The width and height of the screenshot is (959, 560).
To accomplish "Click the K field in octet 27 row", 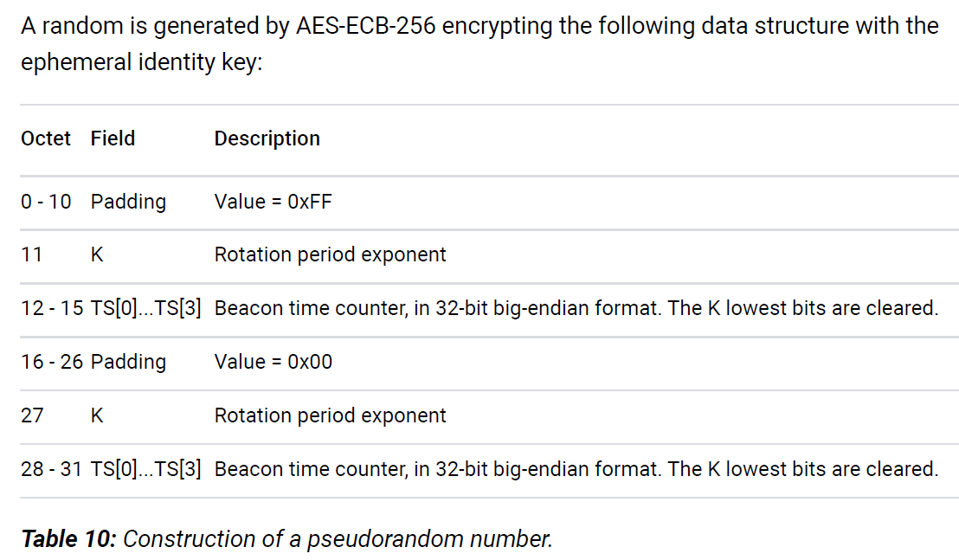I will coord(97,415).
